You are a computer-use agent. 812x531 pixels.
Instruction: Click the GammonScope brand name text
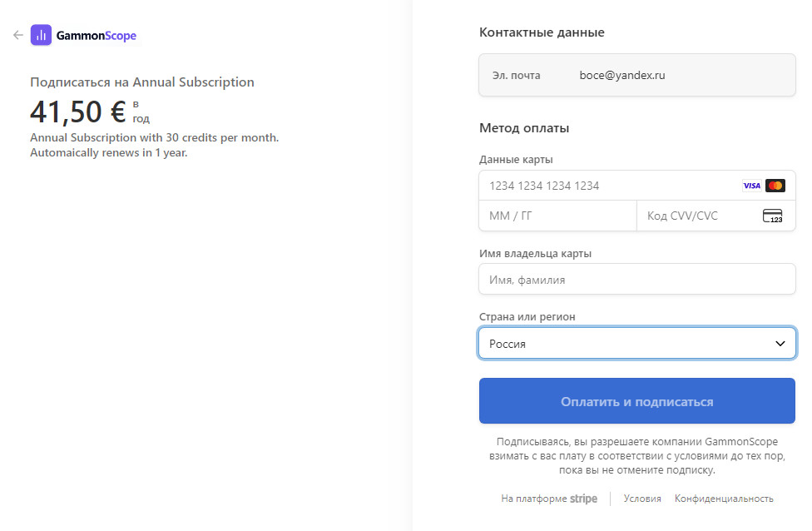97,36
